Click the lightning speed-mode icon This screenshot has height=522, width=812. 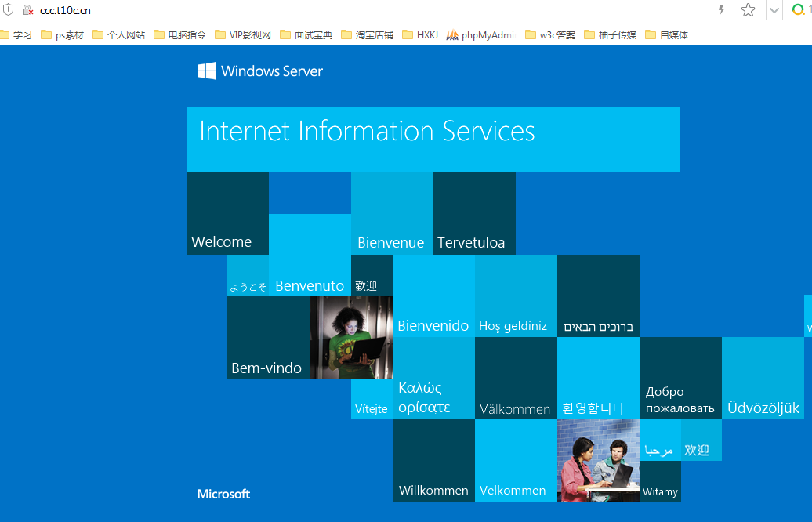pos(721,9)
